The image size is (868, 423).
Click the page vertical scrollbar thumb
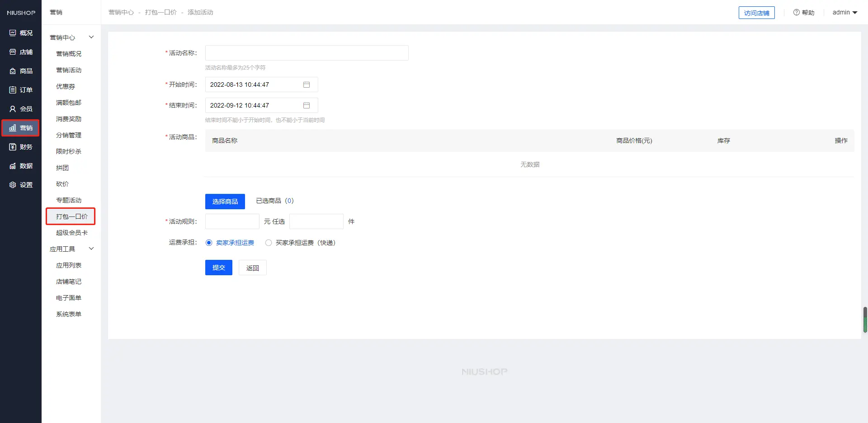click(x=865, y=320)
